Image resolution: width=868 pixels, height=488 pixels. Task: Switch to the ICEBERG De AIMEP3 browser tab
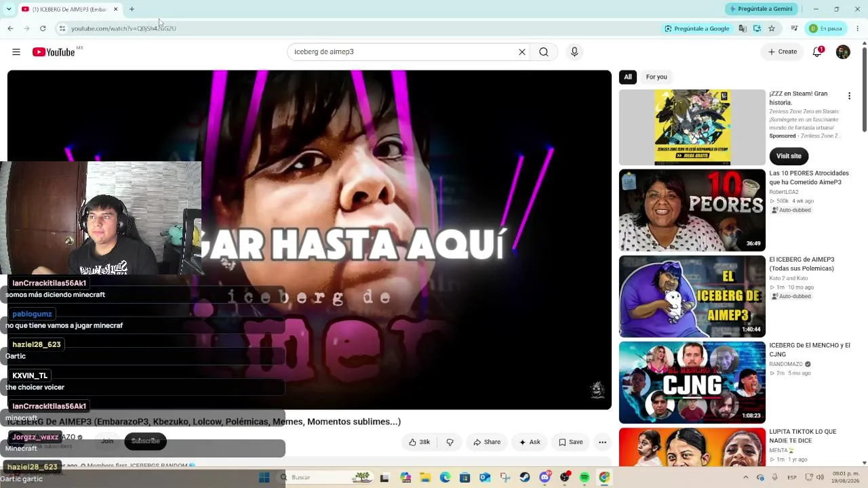69,9
